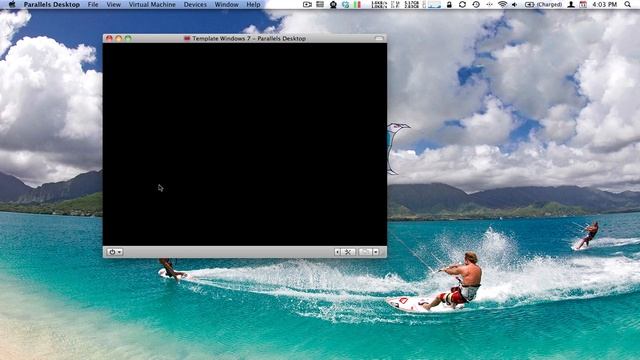
Task: Open the Apple menu
Action: point(12,4)
